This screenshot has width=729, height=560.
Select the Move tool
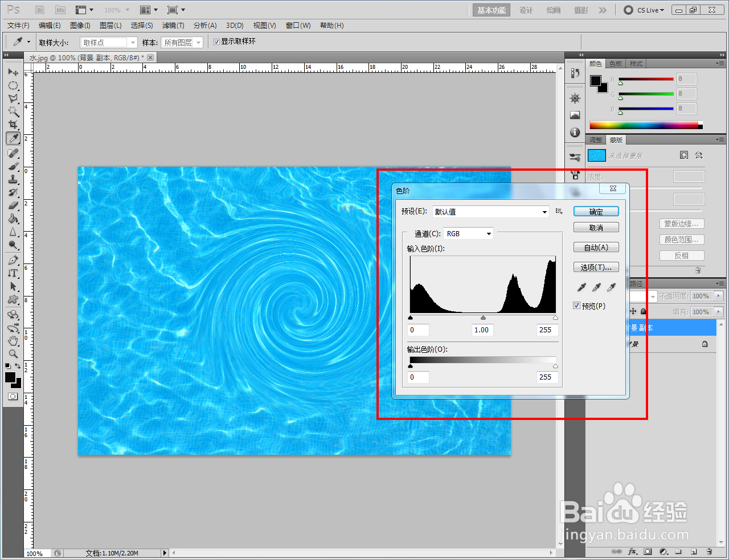[x=13, y=72]
